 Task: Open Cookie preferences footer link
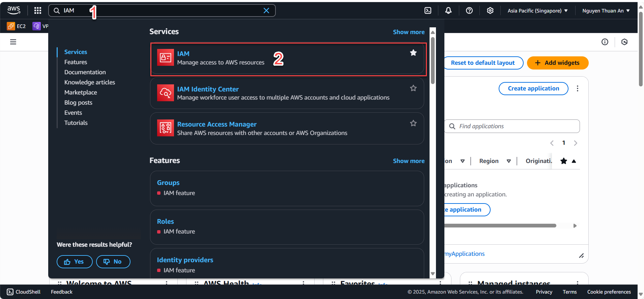609,292
